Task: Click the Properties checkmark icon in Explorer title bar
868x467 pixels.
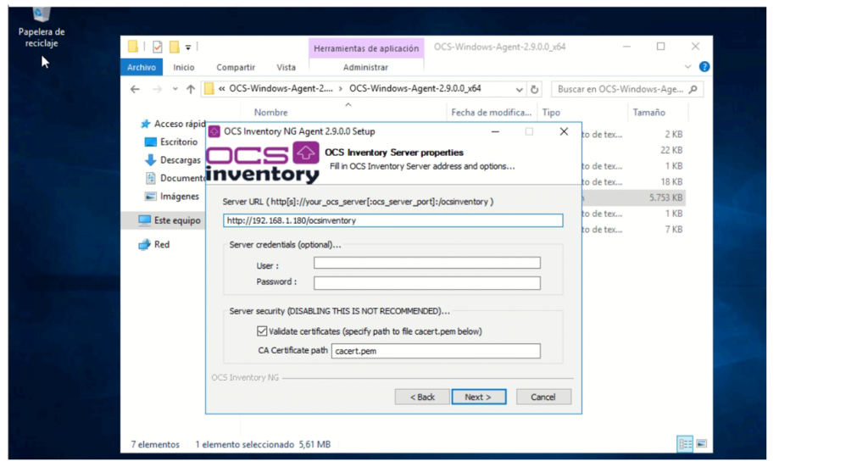Action: (158, 47)
